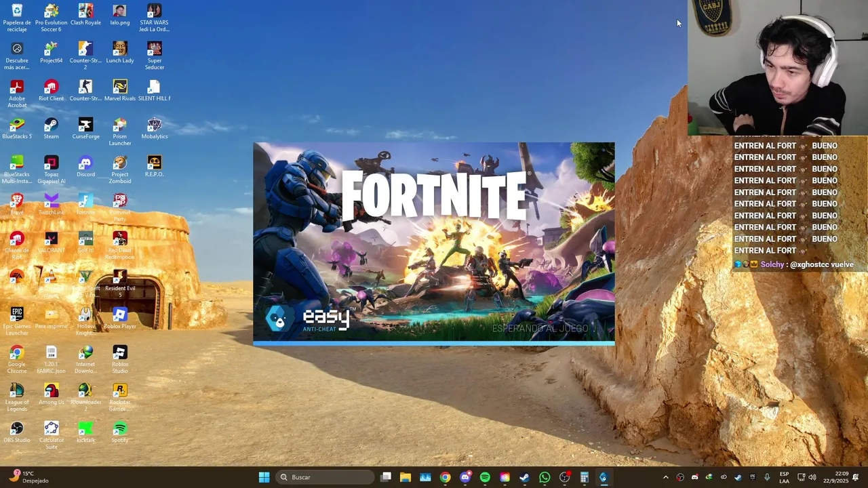Launch Hollow Knight desktop shortcut

point(85,321)
